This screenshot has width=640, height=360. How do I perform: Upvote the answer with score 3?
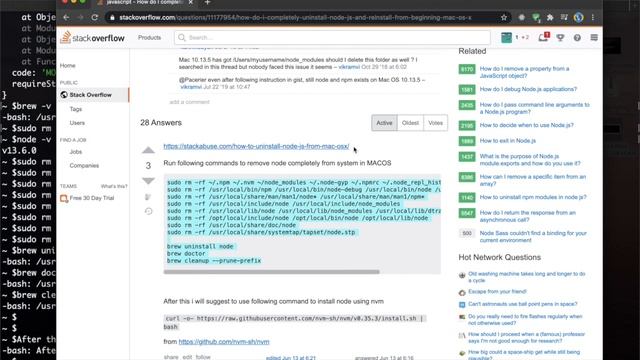click(148, 150)
